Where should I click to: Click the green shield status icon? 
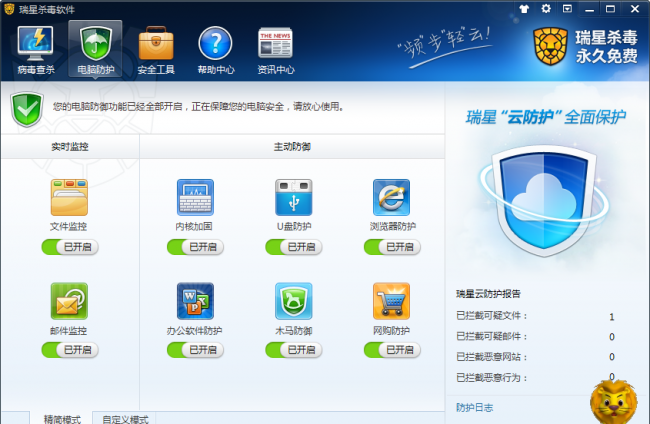click(x=27, y=109)
